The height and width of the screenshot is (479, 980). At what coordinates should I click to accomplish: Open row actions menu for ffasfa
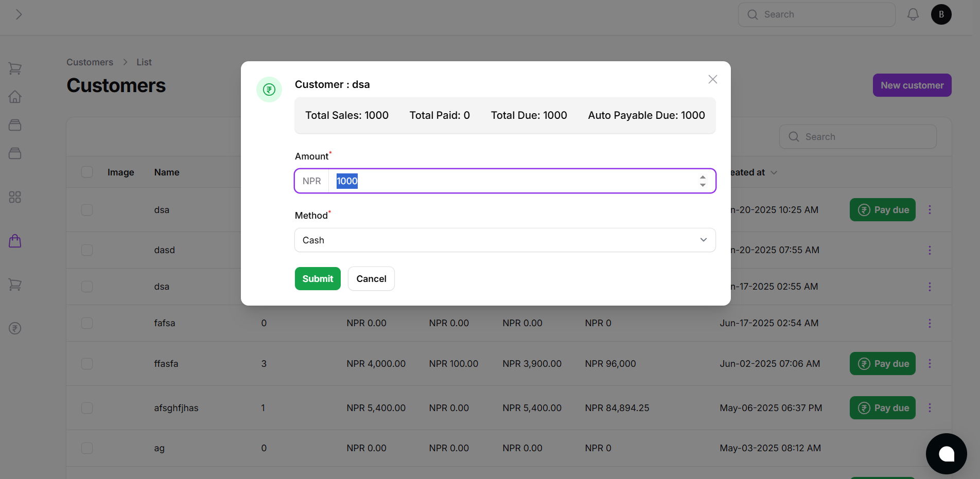[930, 364]
